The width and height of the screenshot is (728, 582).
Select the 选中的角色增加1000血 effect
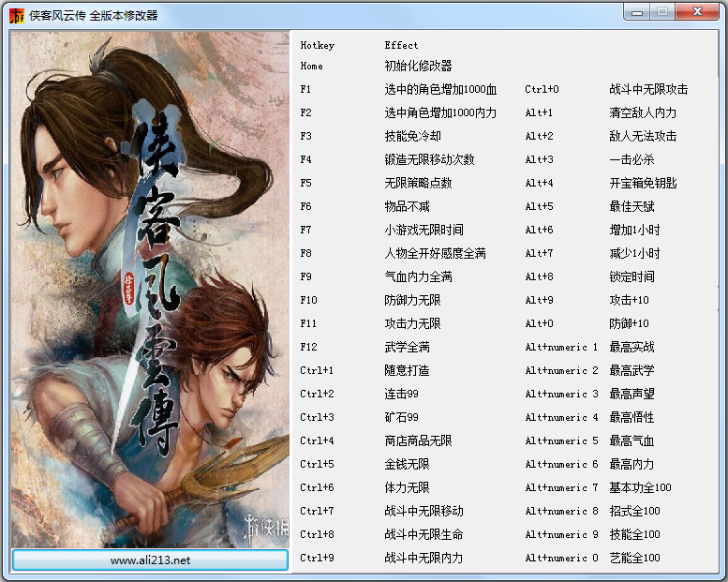click(x=440, y=90)
